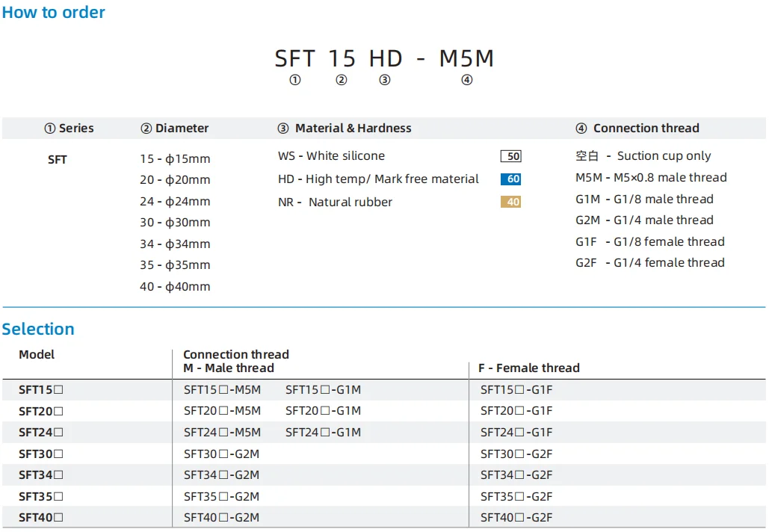Click the white hardness 50 badge
This screenshot has width=769, height=532.
click(x=511, y=156)
